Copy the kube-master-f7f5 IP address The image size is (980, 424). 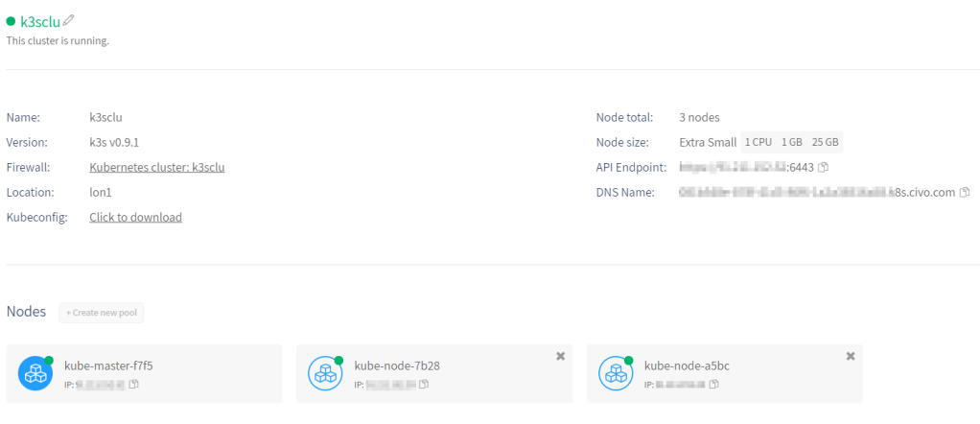(134, 385)
